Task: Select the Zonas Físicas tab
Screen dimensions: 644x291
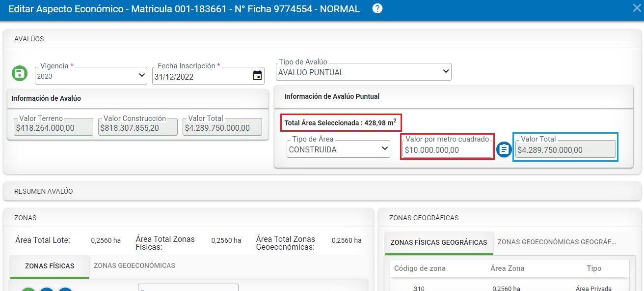Action: (50, 266)
